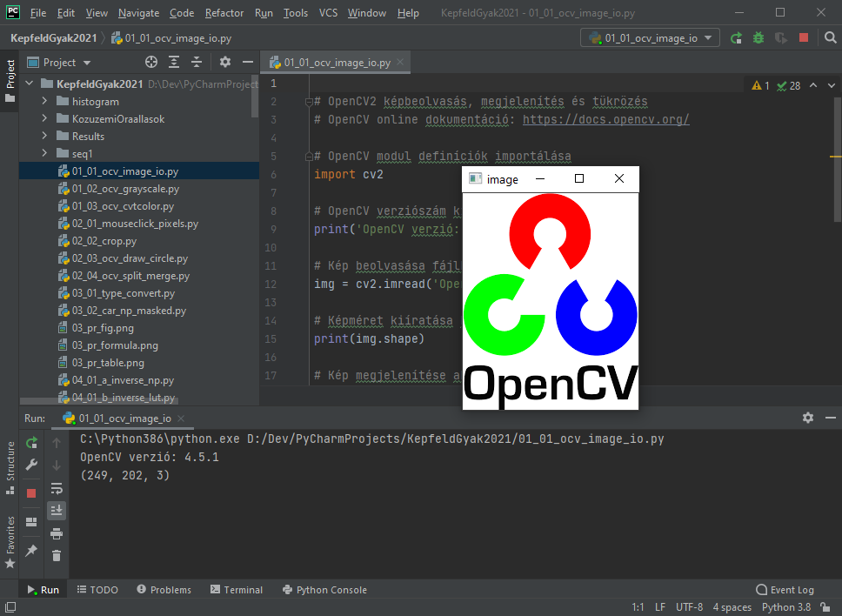
Task: Go to the previous highlighted problem arrow
Action: (813, 85)
